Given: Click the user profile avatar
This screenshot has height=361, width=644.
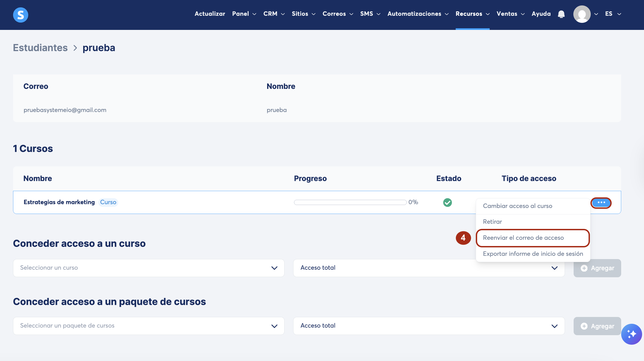Looking at the screenshot, I should click(x=582, y=14).
